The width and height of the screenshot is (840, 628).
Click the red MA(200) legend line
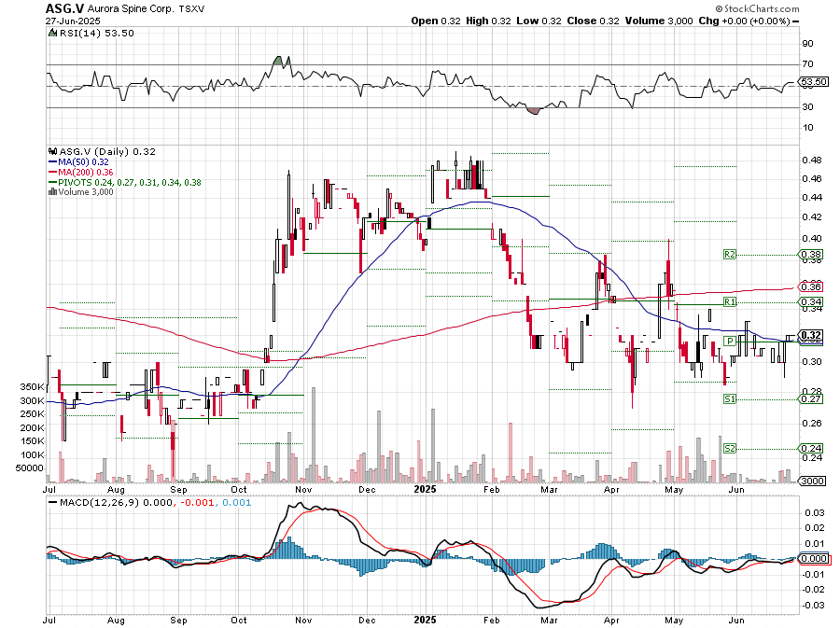click(x=52, y=172)
